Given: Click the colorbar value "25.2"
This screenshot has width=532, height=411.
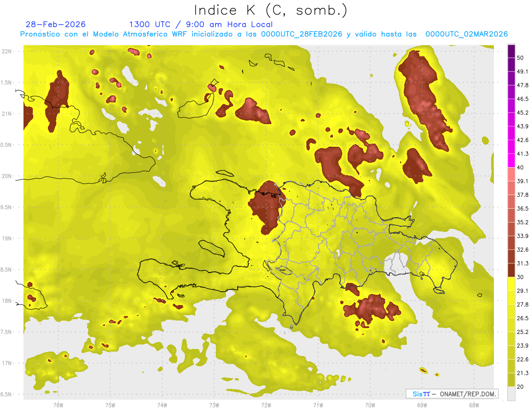Looking at the screenshot, I should (523, 332).
